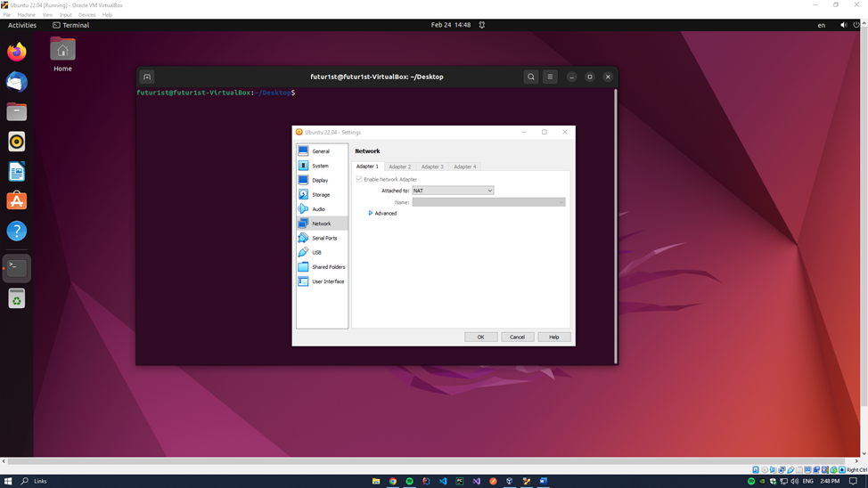This screenshot has width=868, height=488.
Task: Open the Help icon in dock
Action: coord(17,232)
